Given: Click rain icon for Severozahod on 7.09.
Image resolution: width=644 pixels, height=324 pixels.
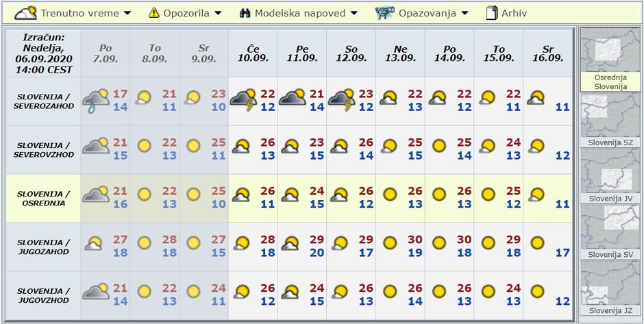Looking at the screenshot, I should point(96,101).
